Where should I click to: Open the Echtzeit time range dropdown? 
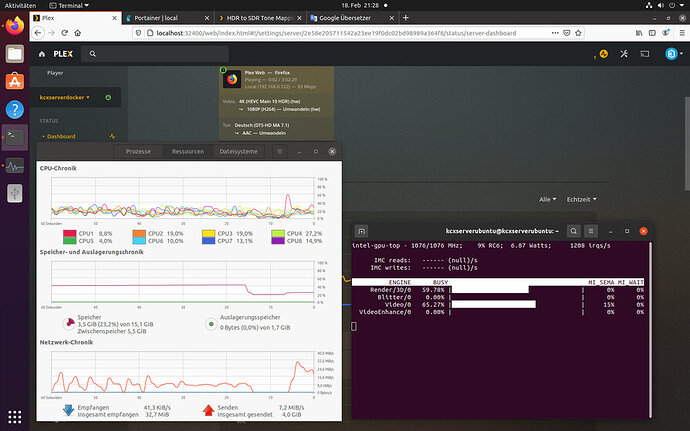coord(581,199)
